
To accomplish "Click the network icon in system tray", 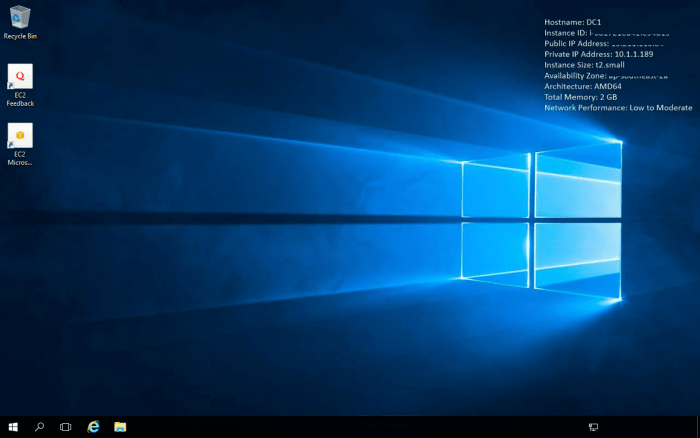I will pyautogui.click(x=593, y=427).
